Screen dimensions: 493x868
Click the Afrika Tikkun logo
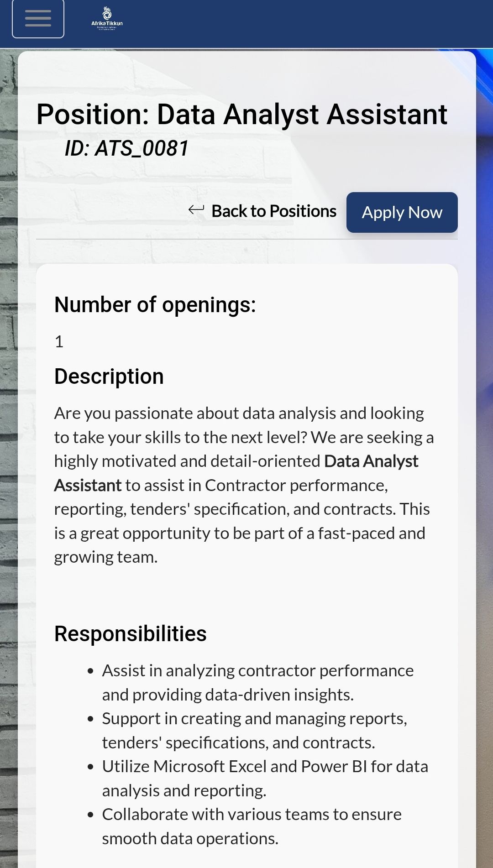[107, 19]
